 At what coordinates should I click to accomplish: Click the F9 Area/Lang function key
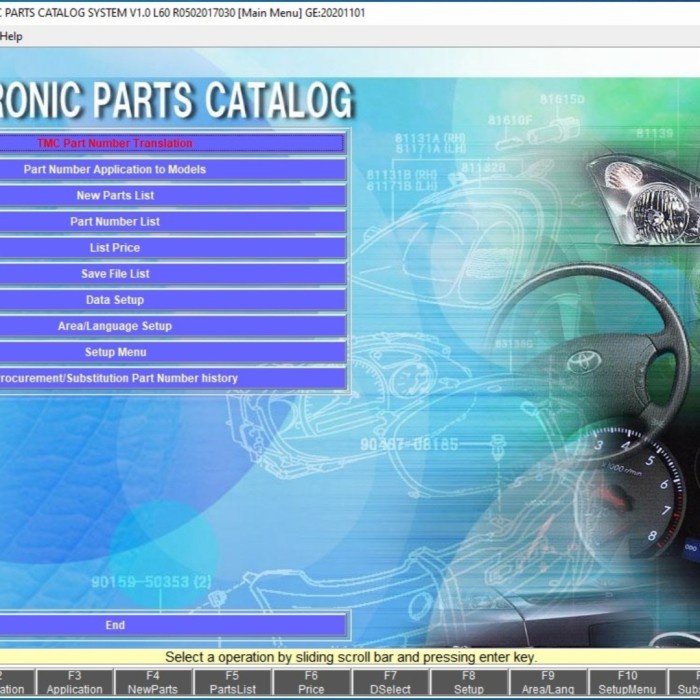tap(548, 683)
